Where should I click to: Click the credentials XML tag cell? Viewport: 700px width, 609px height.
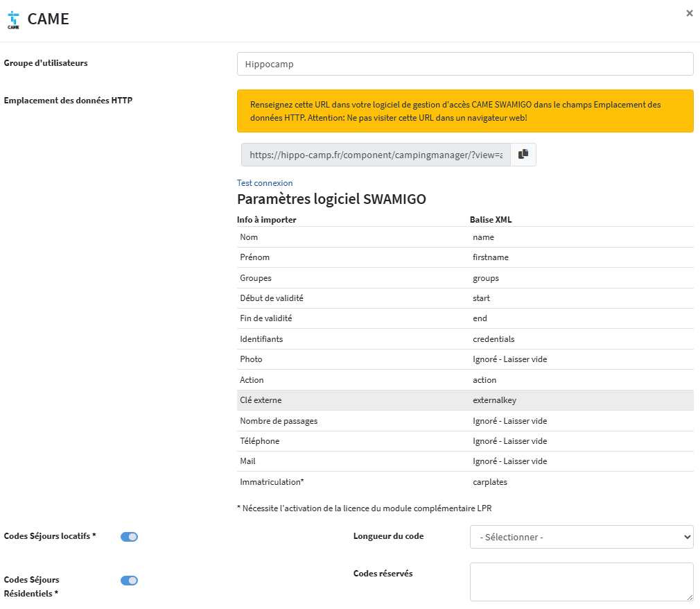coord(493,339)
